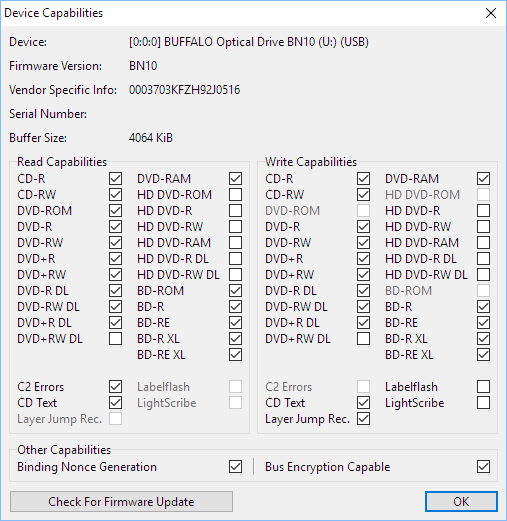Toggle write Labelflash checkbox
The width and height of the screenshot is (507, 521).
click(483, 387)
